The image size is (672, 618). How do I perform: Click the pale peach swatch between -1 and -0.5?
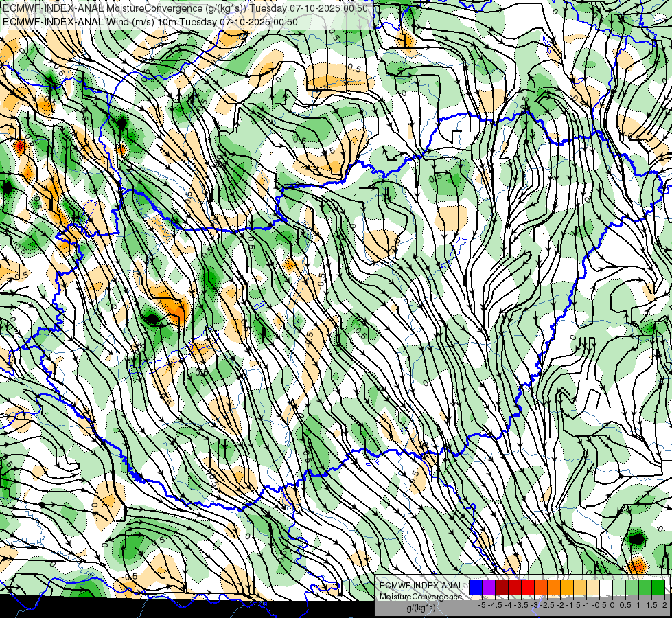[593, 587]
